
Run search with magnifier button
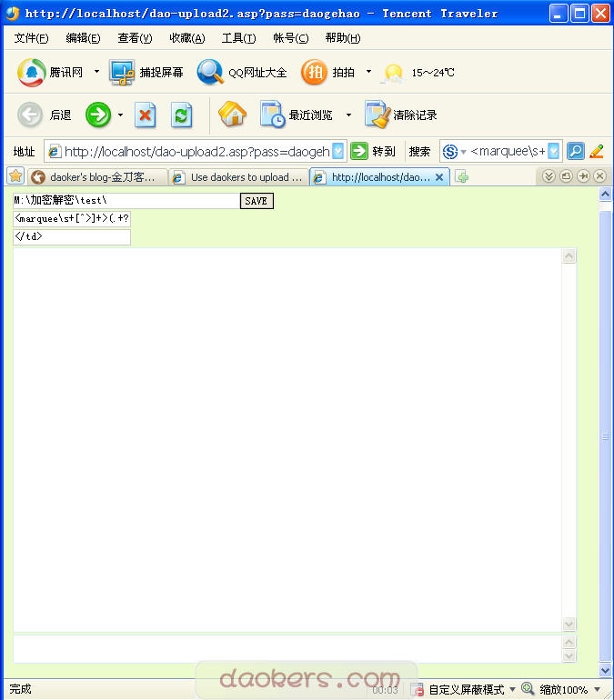tap(576, 151)
